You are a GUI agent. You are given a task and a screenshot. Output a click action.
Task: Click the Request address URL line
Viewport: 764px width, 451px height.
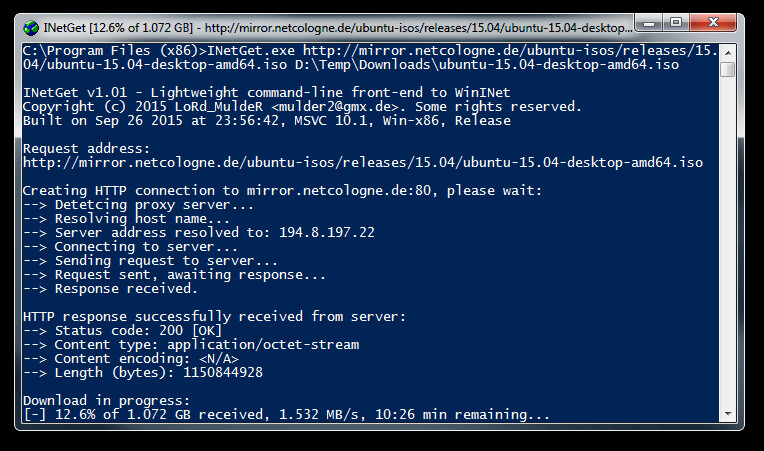coord(363,162)
